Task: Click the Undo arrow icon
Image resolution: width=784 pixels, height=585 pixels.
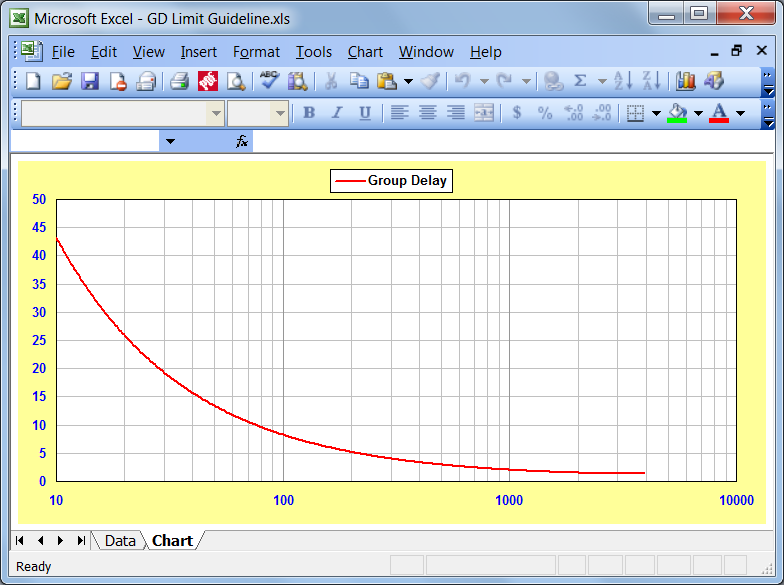Action: [x=463, y=81]
